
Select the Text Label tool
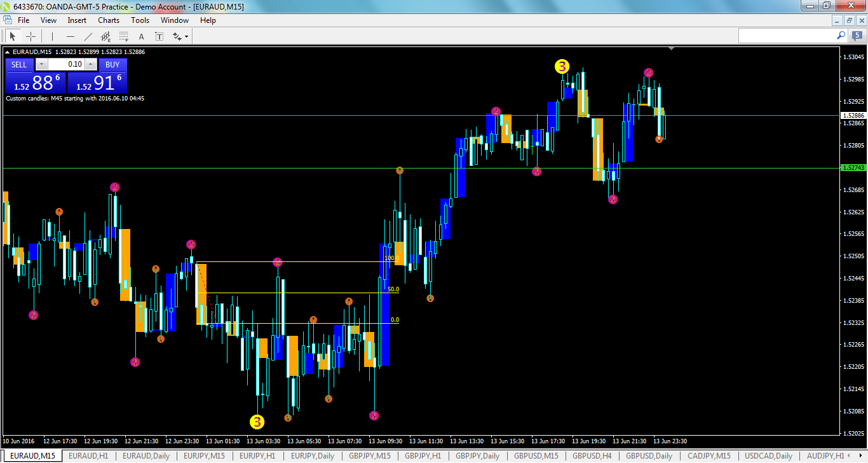click(x=159, y=36)
